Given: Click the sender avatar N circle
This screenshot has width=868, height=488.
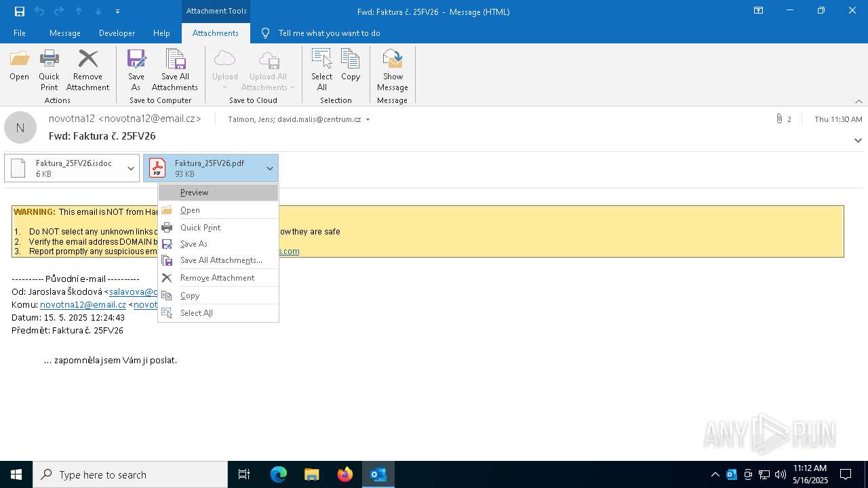Looking at the screenshot, I should [20, 127].
